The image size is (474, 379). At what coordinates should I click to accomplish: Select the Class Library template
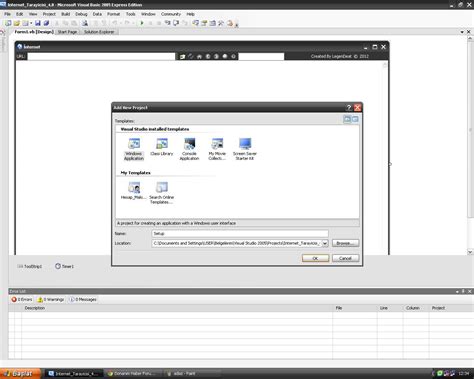click(162, 147)
